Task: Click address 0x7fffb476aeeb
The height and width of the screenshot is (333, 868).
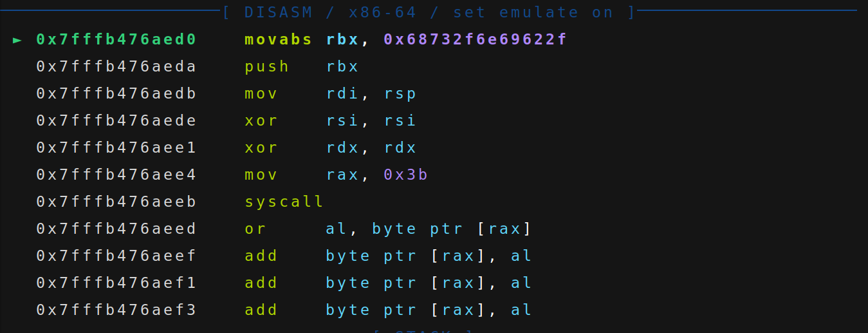Action: click(116, 202)
